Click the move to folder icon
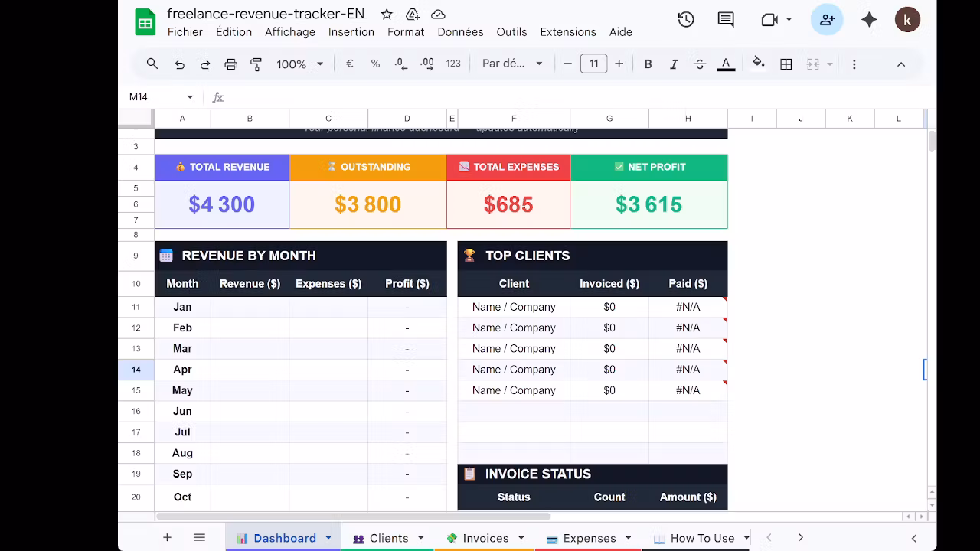The image size is (980, 551). pyautogui.click(x=413, y=15)
